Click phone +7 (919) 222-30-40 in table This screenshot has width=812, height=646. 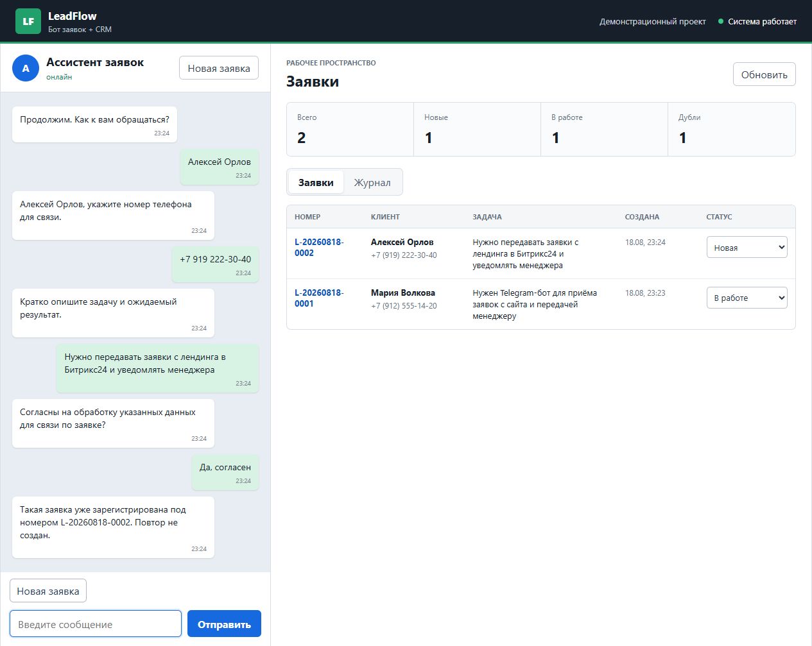404,255
